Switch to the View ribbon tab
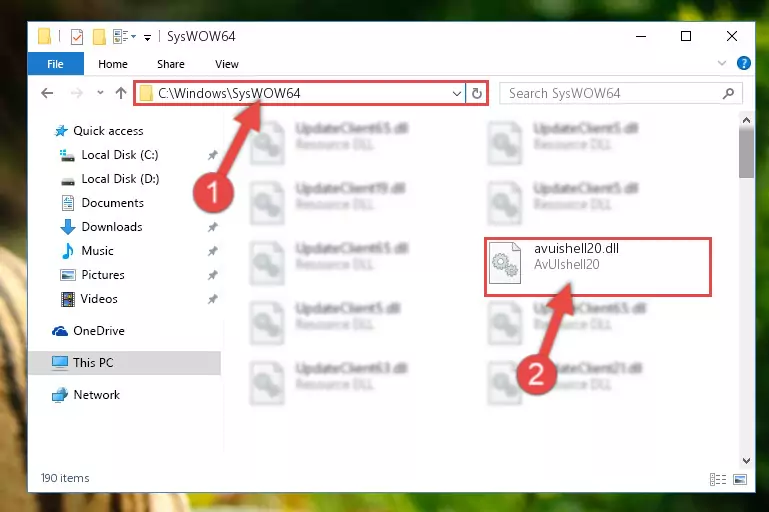This screenshot has width=769, height=512. 227,64
